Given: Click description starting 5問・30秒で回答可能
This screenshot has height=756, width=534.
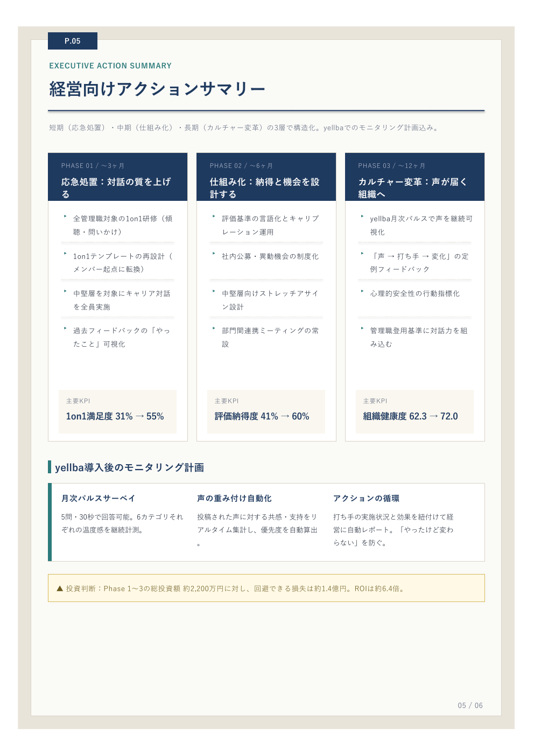Looking at the screenshot, I should click(x=122, y=523).
